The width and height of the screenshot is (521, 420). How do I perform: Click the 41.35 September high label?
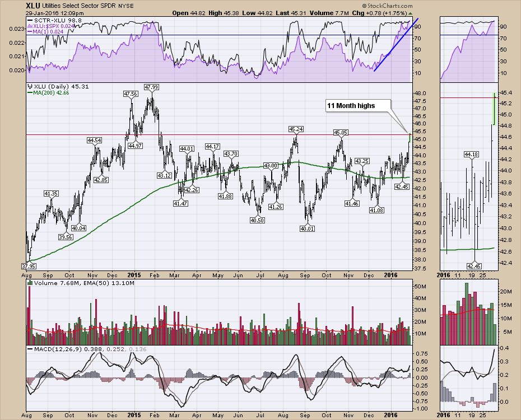point(52,193)
